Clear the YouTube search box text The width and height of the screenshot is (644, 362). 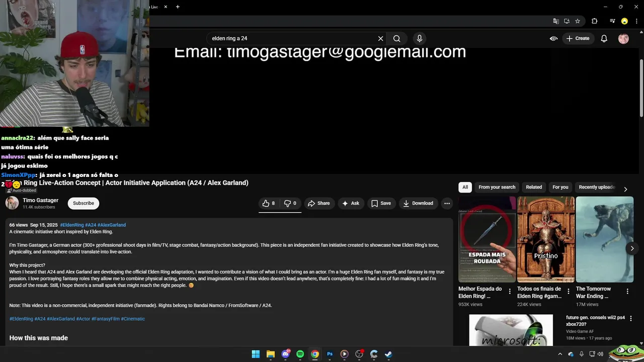381,38
